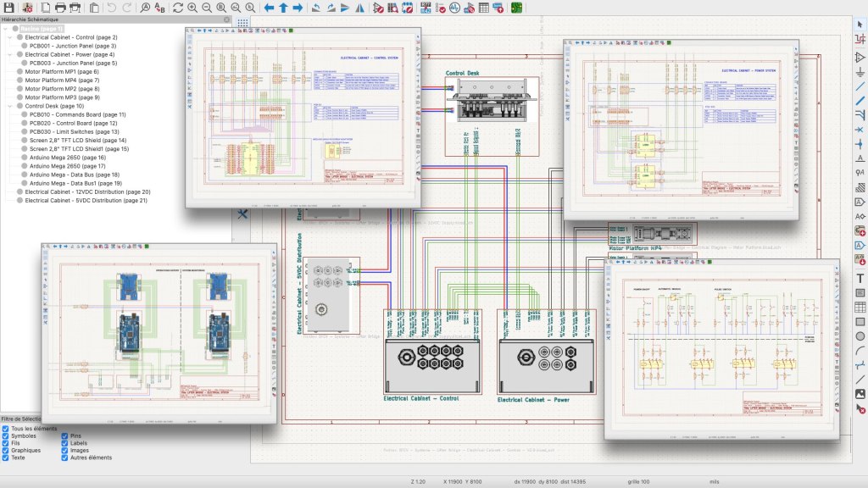Open PCB020 - Control Board sheet
The height and width of the screenshot is (488, 868).
click(x=74, y=123)
